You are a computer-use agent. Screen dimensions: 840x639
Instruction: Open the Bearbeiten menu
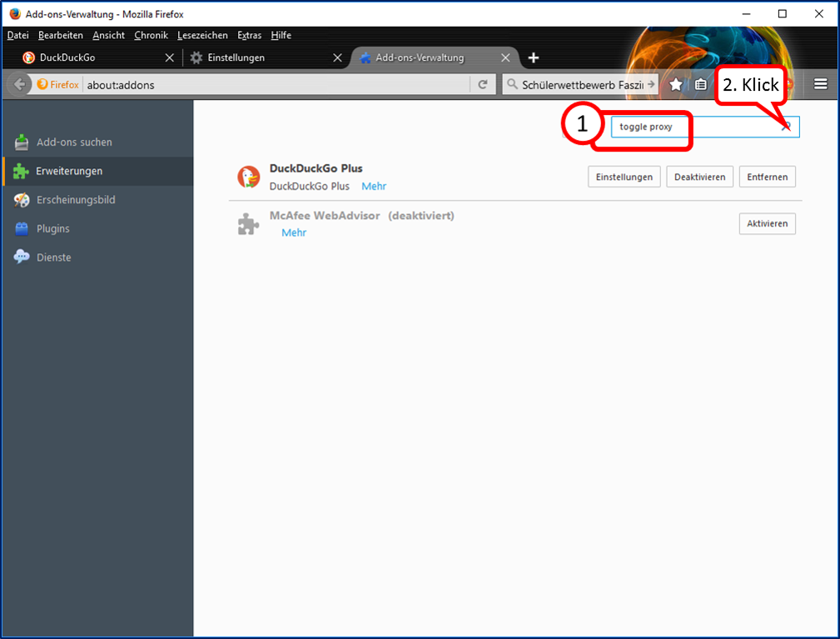[61, 35]
